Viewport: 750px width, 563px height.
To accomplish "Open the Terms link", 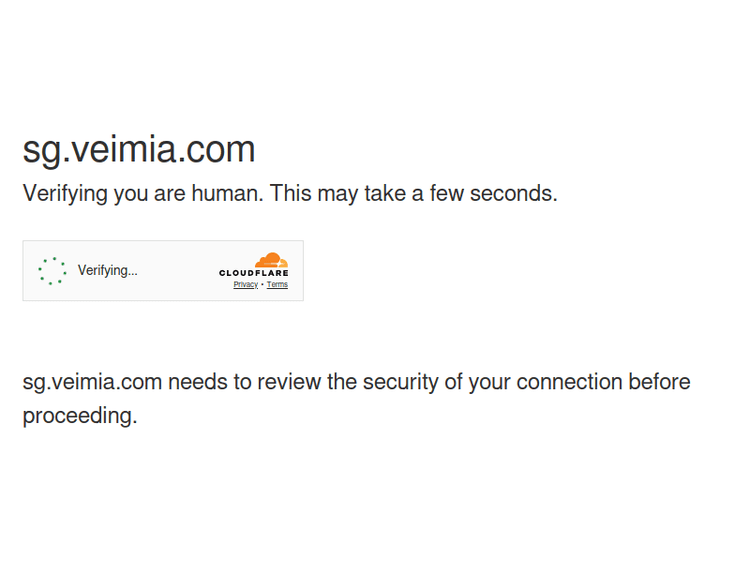I will coord(277,285).
